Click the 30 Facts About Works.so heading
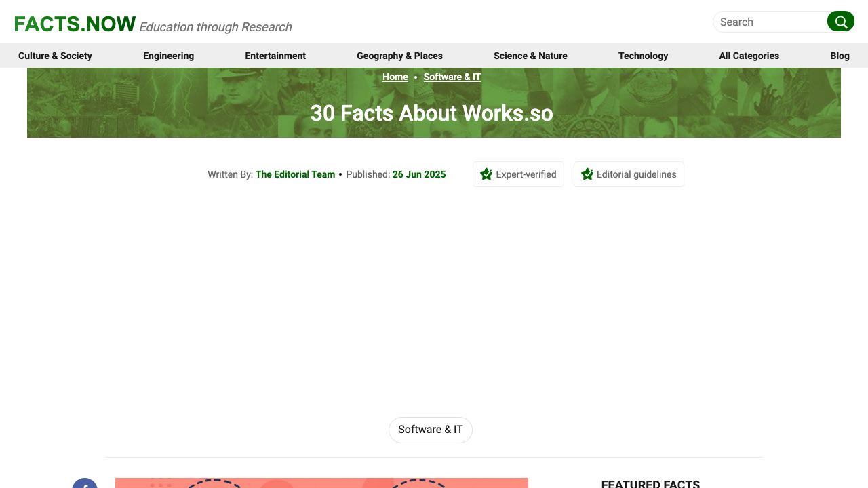Viewport: 868px width, 488px height. pyautogui.click(x=432, y=113)
